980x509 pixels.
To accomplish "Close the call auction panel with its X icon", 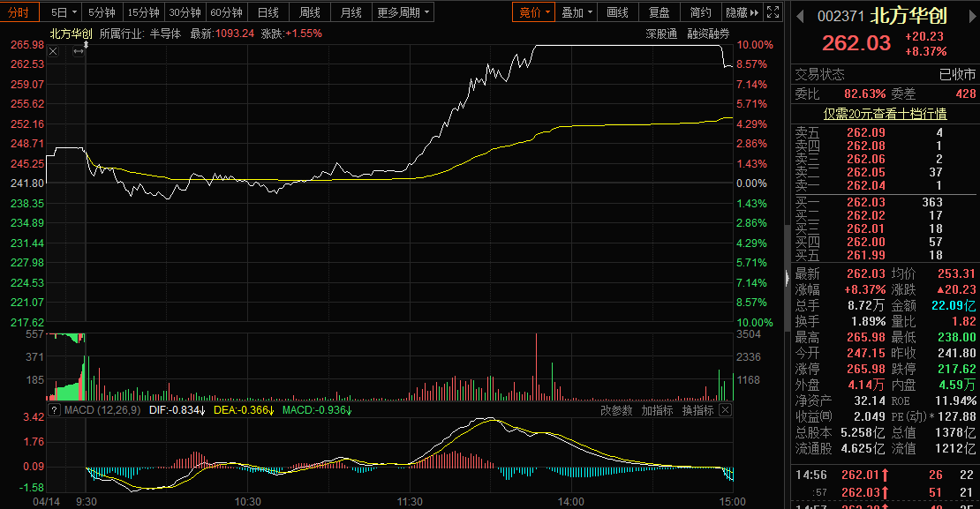I will (x=54, y=51).
